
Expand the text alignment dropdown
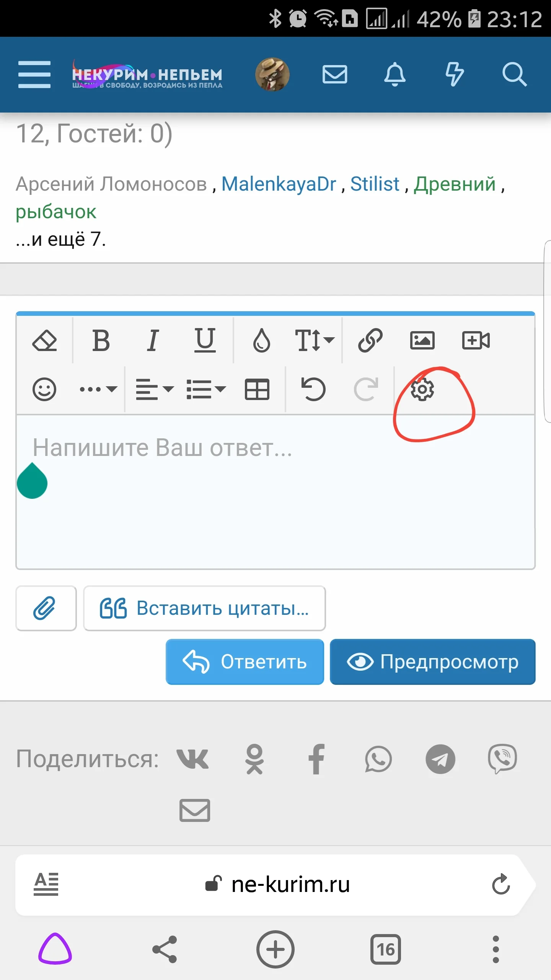tap(155, 389)
